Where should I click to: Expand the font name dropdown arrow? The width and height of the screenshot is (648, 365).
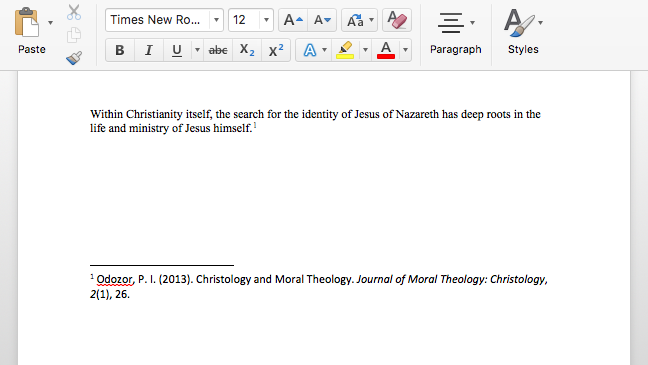point(216,20)
